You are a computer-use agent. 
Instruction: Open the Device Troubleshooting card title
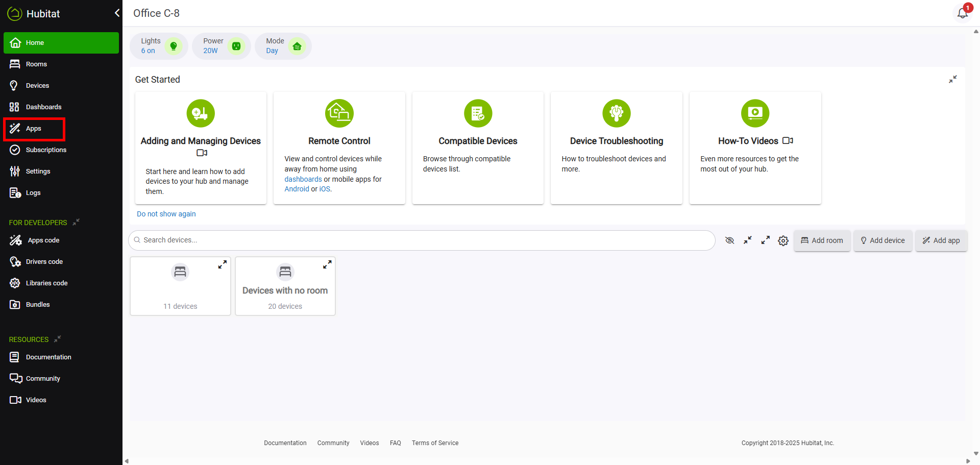[x=617, y=141]
